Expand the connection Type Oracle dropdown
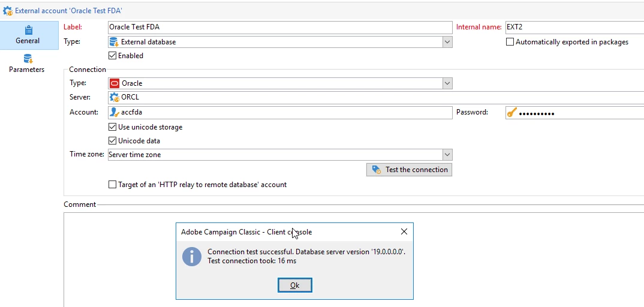 pyautogui.click(x=447, y=83)
